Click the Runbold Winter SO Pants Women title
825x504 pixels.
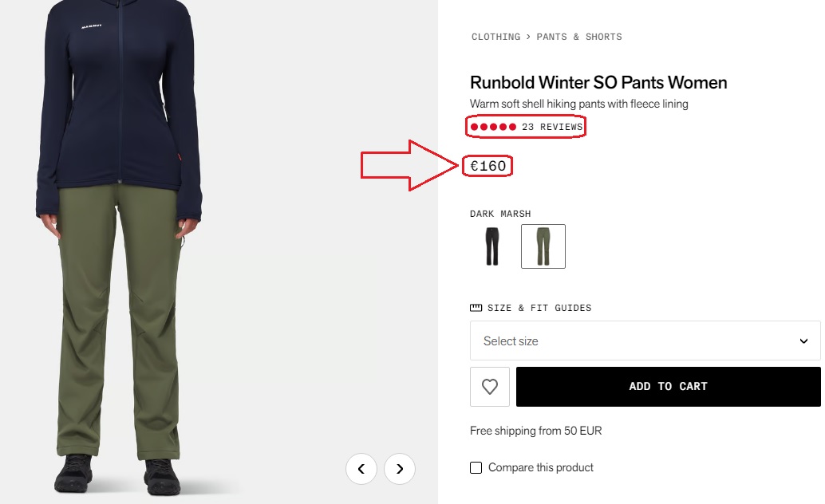click(598, 83)
